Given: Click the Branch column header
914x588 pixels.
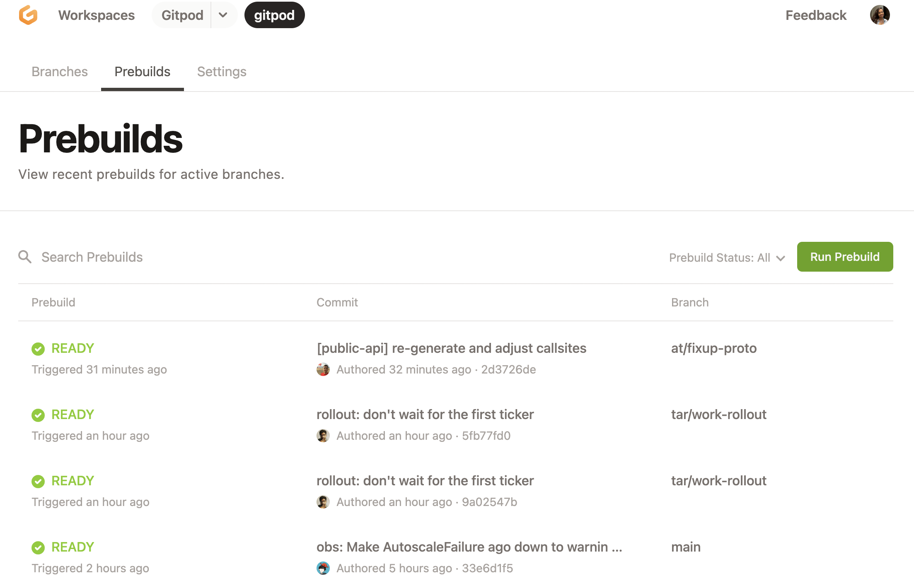Looking at the screenshot, I should tap(690, 302).
